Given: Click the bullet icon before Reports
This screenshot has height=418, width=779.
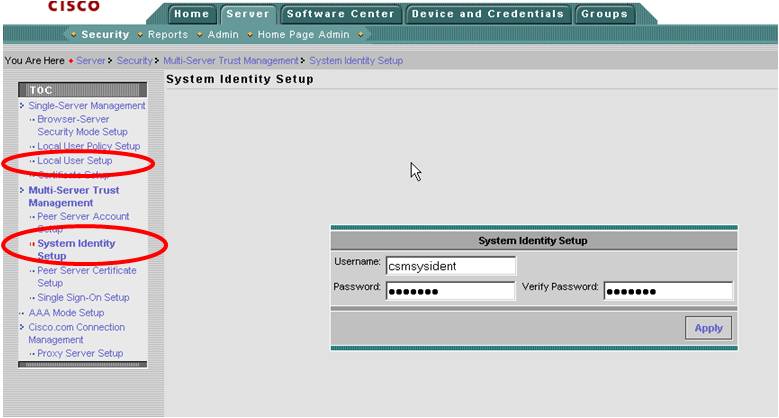Looking at the screenshot, I should pos(140,34).
